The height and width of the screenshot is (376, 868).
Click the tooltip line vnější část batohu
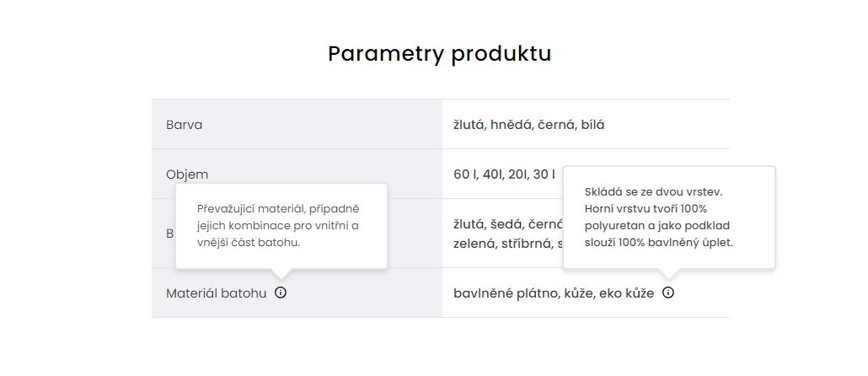[249, 243]
